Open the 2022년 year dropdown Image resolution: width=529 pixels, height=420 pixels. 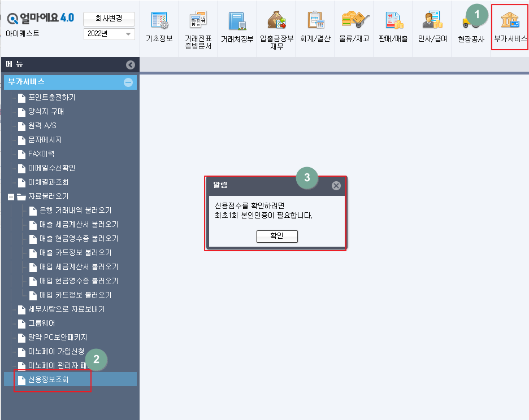click(x=109, y=34)
